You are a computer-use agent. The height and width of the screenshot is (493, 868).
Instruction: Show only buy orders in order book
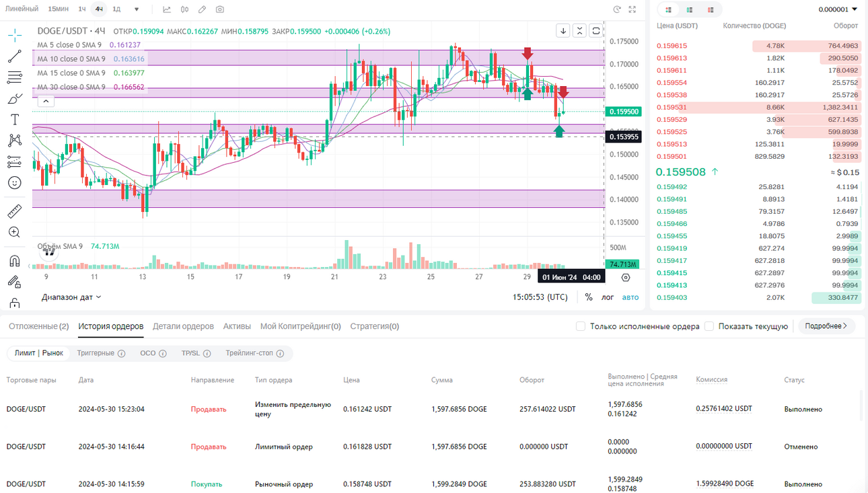(x=689, y=9)
